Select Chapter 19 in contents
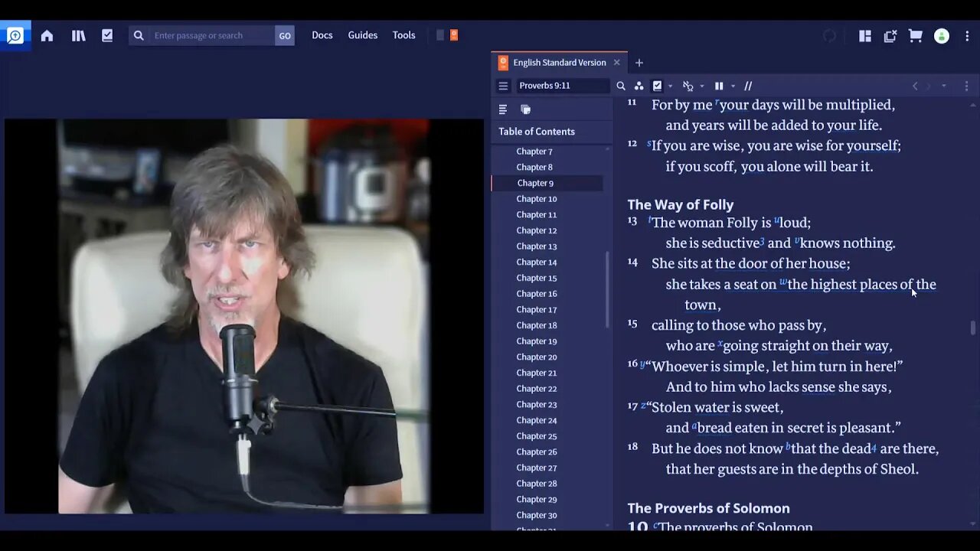Screen dimensions: 980x551 point(537,341)
